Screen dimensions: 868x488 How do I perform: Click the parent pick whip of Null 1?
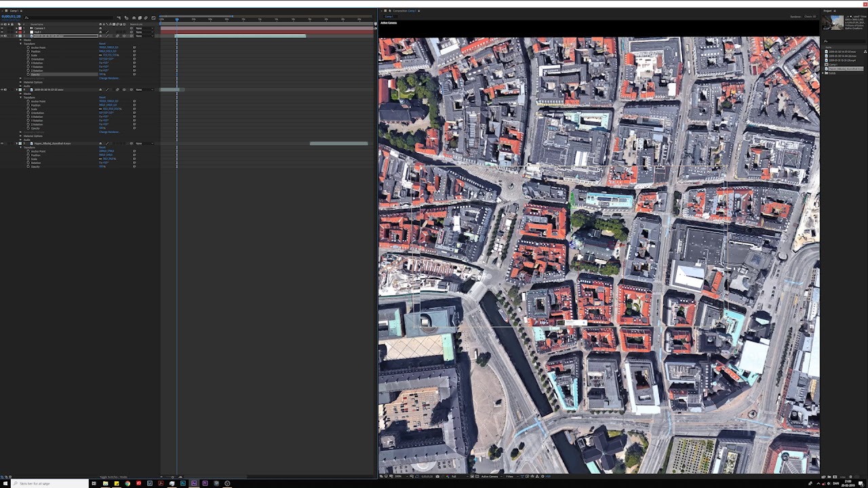click(x=132, y=32)
